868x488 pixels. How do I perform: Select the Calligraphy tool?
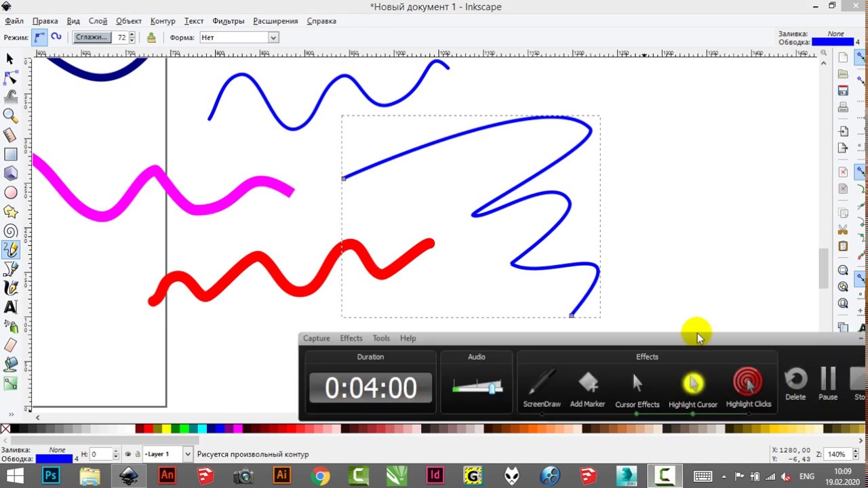click(x=10, y=288)
